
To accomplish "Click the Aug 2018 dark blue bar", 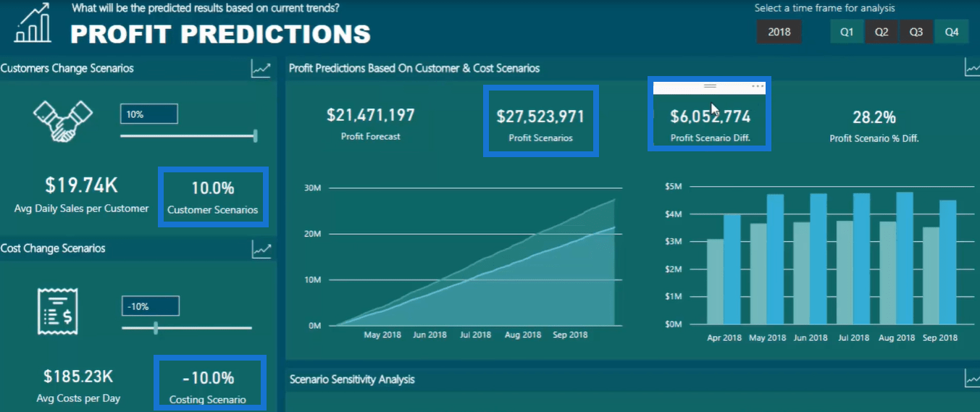I will 905,258.
